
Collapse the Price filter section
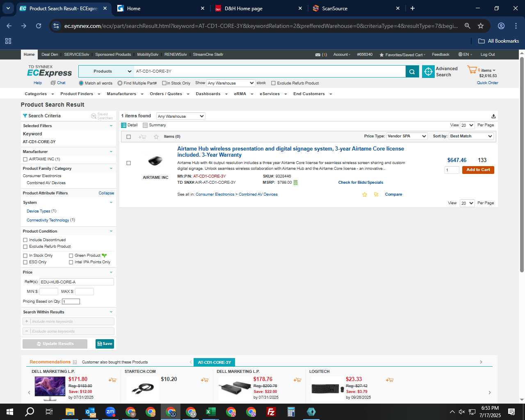coord(111,272)
